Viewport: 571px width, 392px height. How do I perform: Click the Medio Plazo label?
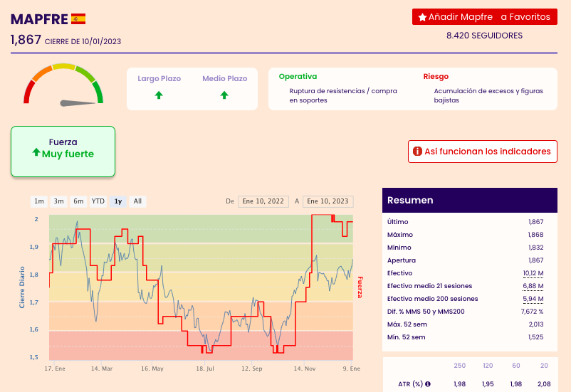[x=225, y=79]
